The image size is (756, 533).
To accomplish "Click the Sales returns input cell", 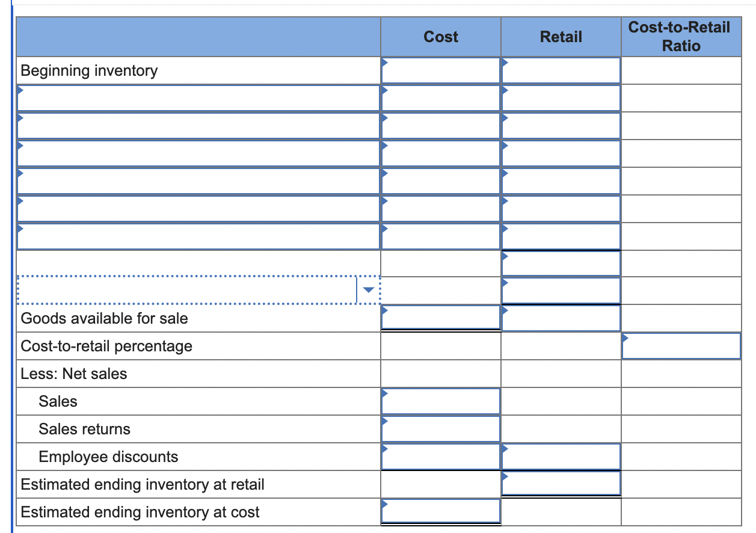I will (x=440, y=429).
